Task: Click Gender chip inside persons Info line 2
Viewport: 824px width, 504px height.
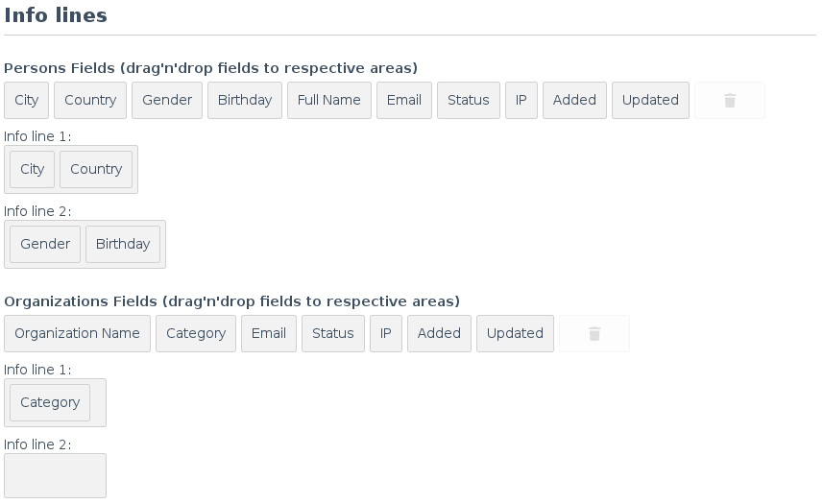Action: pos(45,244)
